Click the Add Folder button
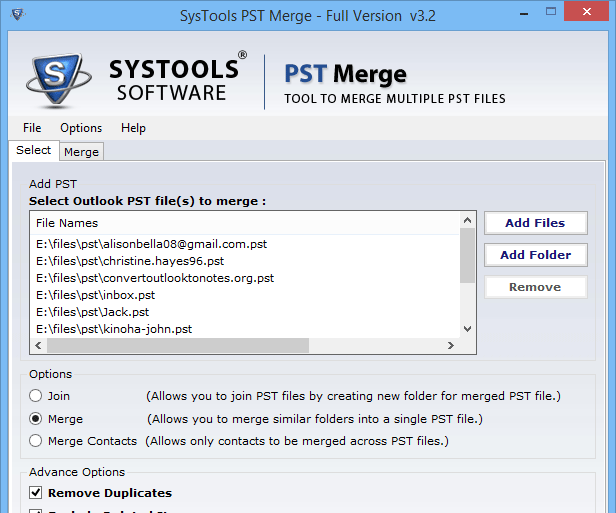Image resolution: width=616 pixels, height=513 pixels. 535,255
